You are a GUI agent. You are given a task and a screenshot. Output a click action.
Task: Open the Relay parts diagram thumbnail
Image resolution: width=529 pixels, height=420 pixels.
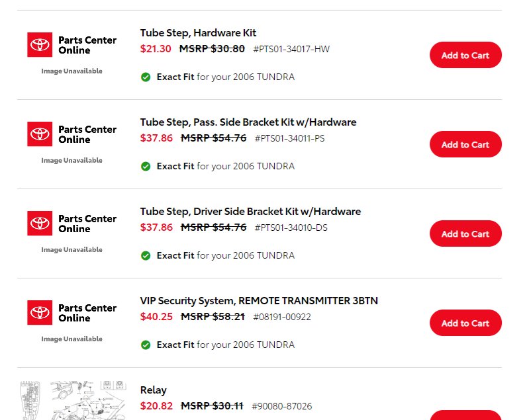(x=73, y=400)
